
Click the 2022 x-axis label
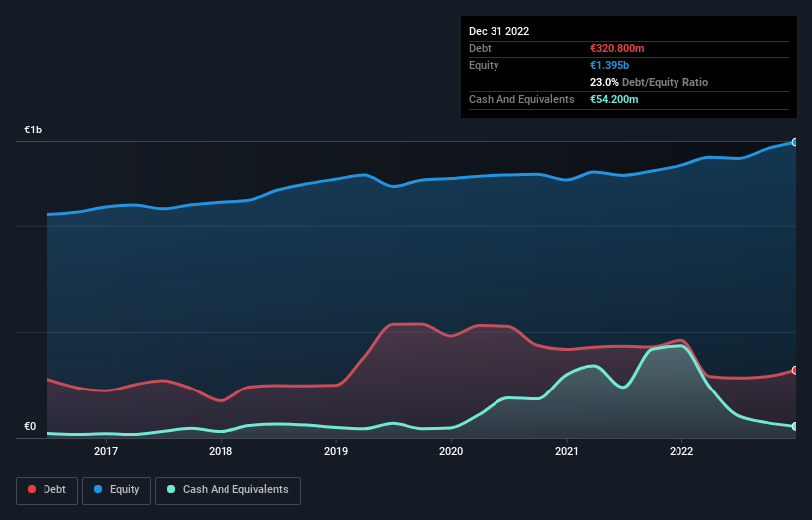coord(681,451)
